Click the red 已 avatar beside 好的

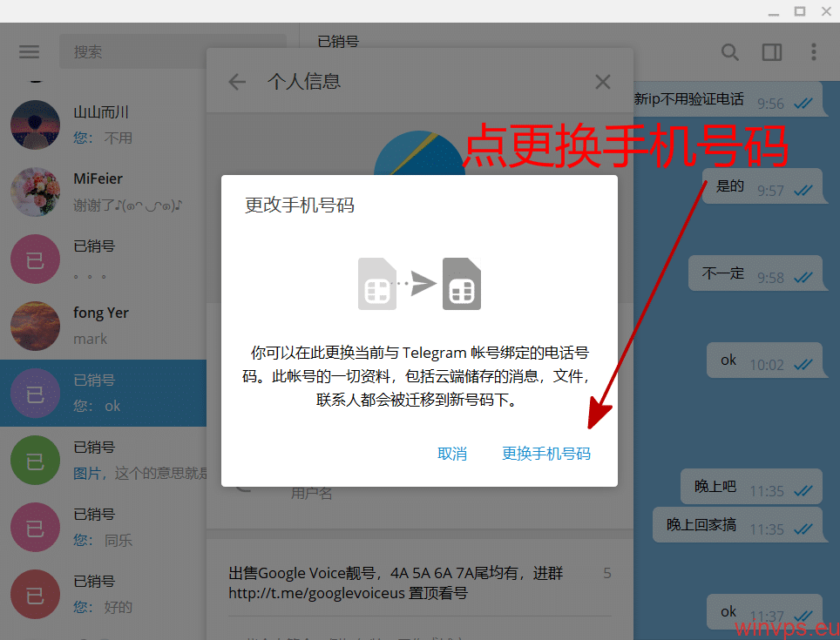(36, 594)
